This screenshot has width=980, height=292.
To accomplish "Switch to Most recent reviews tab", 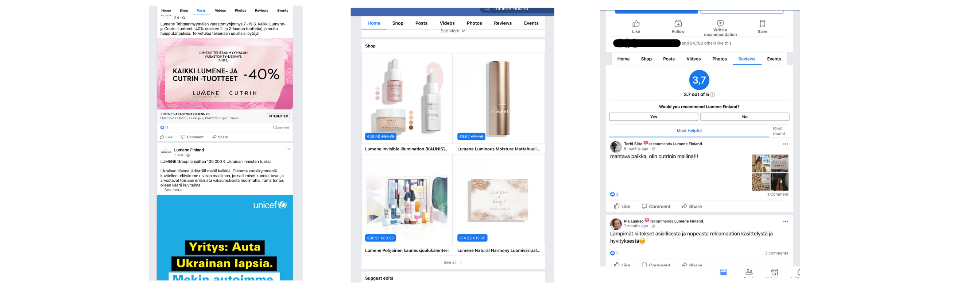I will point(778,131).
